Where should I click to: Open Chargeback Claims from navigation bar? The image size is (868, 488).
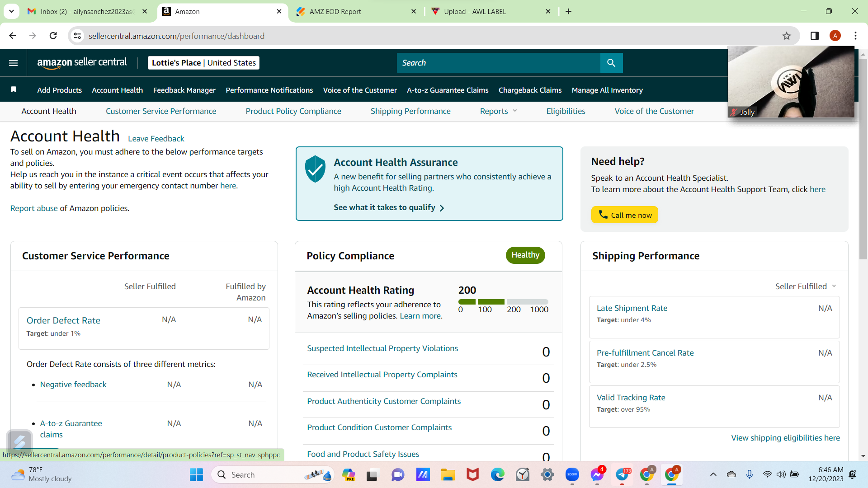coord(530,90)
